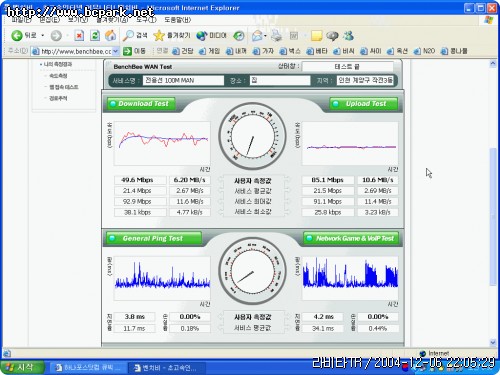This screenshot has width=500, height=375.
Task: Click the page scrollbar up arrow
Action: (493, 64)
